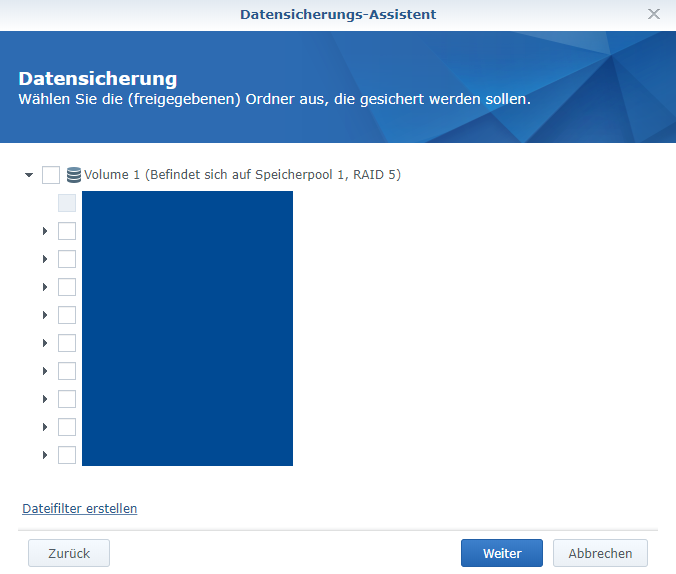Screen dimensions: 676x574
Task: Collapse the Volume 1 tree node
Action: pos(29,175)
